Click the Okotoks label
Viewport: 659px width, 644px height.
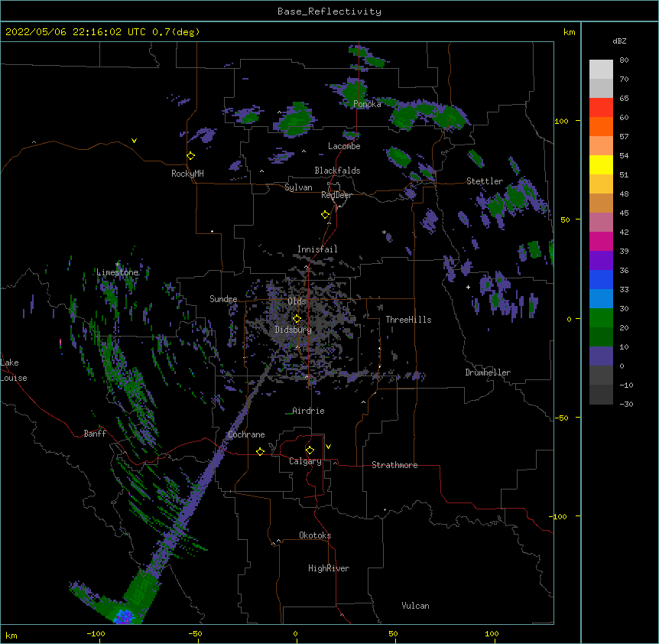click(x=315, y=535)
